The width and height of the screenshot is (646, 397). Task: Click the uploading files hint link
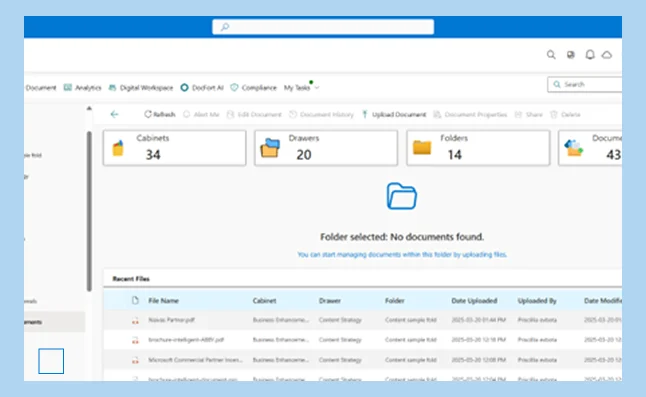(x=402, y=255)
